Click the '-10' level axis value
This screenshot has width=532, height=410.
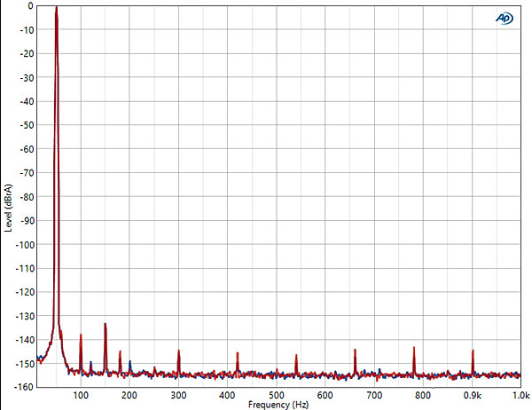pos(27,30)
